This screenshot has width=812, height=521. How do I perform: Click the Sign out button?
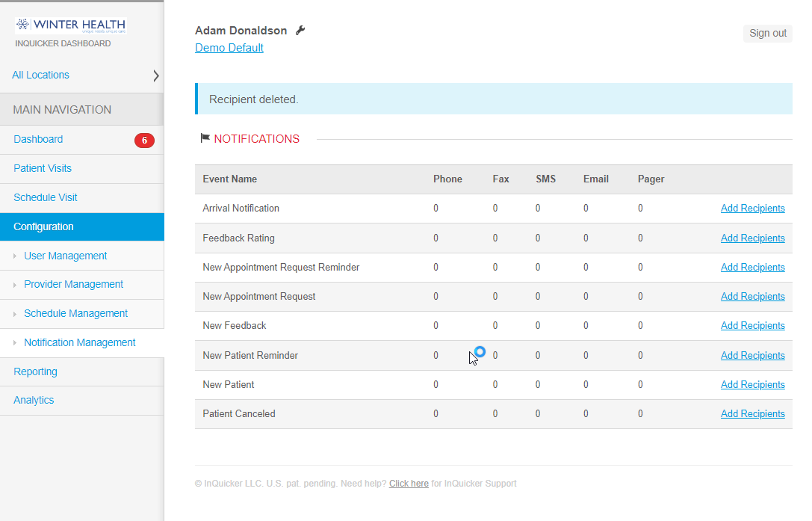click(x=767, y=33)
